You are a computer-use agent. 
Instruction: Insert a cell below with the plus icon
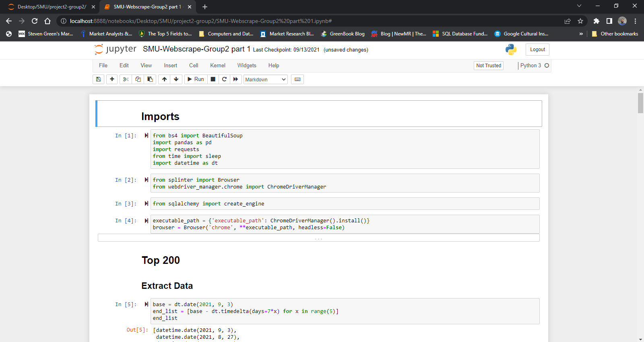(x=112, y=79)
